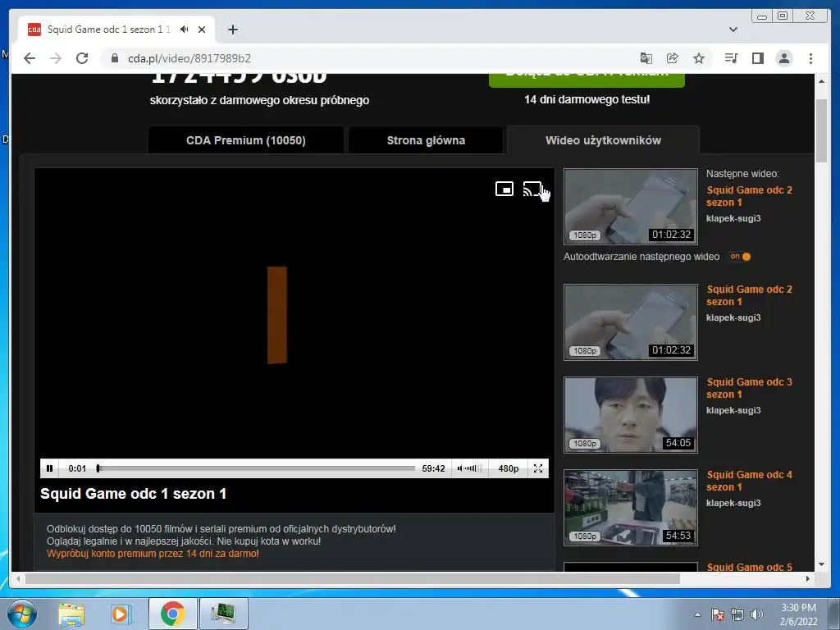Click the horizontal scrollbar right arrow

coord(808,578)
